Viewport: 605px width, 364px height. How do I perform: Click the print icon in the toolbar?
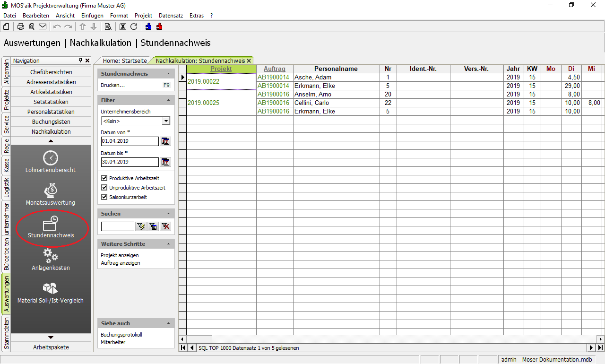pyautogui.click(x=21, y=26)
